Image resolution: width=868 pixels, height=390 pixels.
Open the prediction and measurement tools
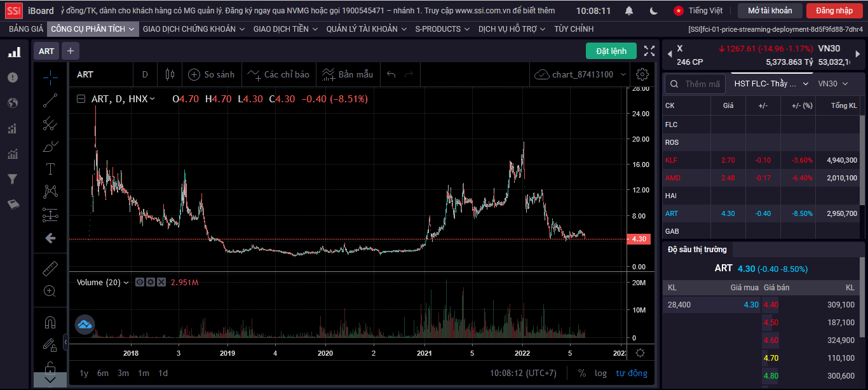50,215
